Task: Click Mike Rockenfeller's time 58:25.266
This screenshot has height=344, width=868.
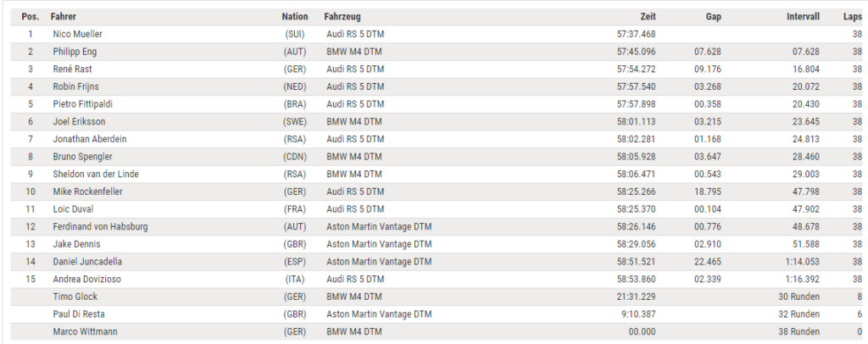Action: (x=637, y=191)
